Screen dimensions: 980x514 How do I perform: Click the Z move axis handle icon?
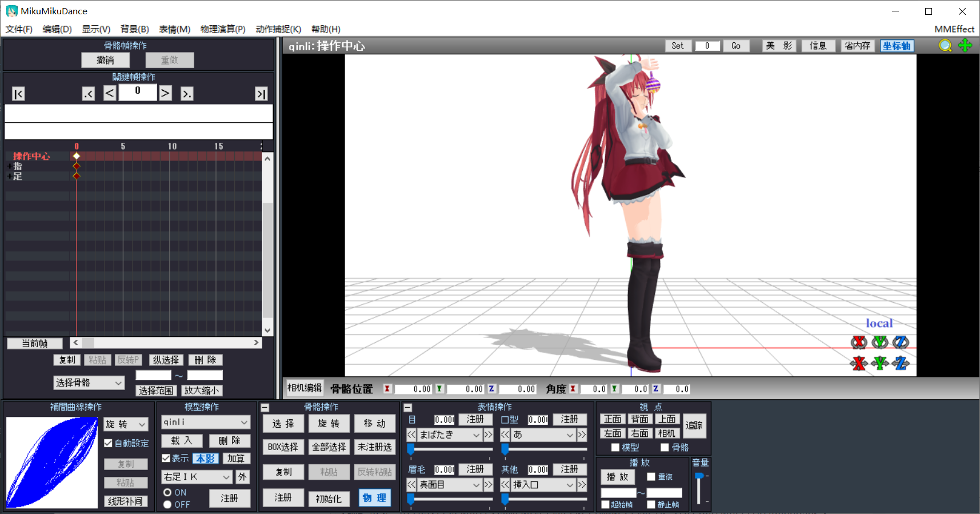click(901, 363)
